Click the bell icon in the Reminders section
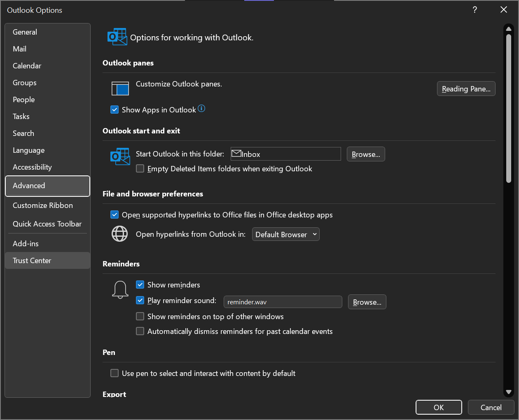This screenshot has height=420, width=519. pos(120,289)
